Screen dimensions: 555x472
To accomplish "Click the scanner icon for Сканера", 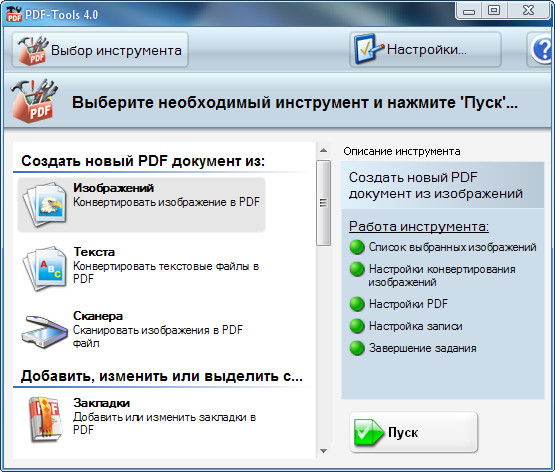I will pos(44,332).
